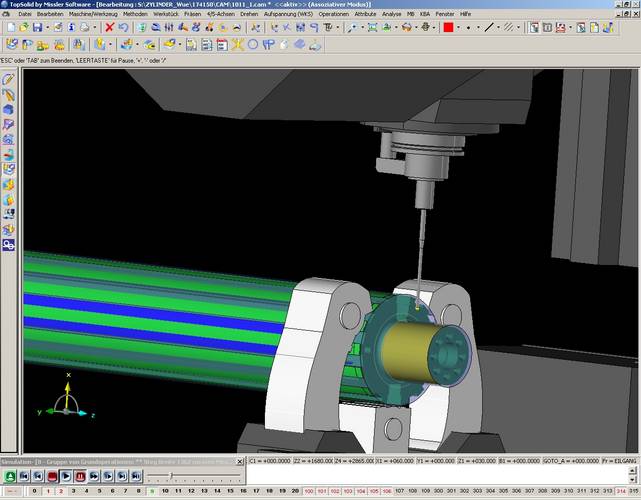Click the binoculars search icon in second toolbar
The height and width of the screenshot is (500, 641).
(x=79, y=44)
